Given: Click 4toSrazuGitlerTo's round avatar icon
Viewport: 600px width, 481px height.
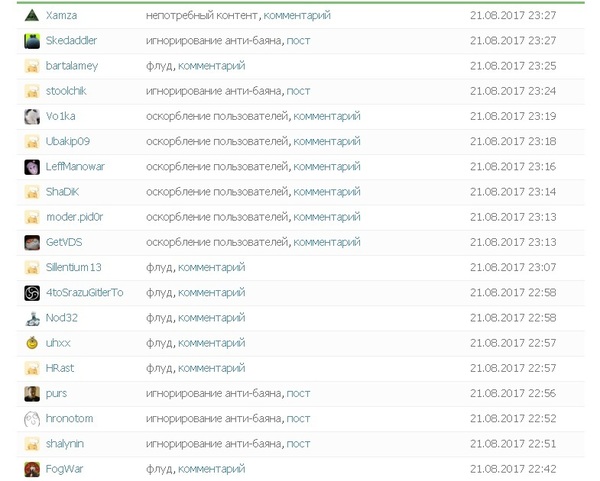Looking at the screenshot, I should [x=32, y=292].
